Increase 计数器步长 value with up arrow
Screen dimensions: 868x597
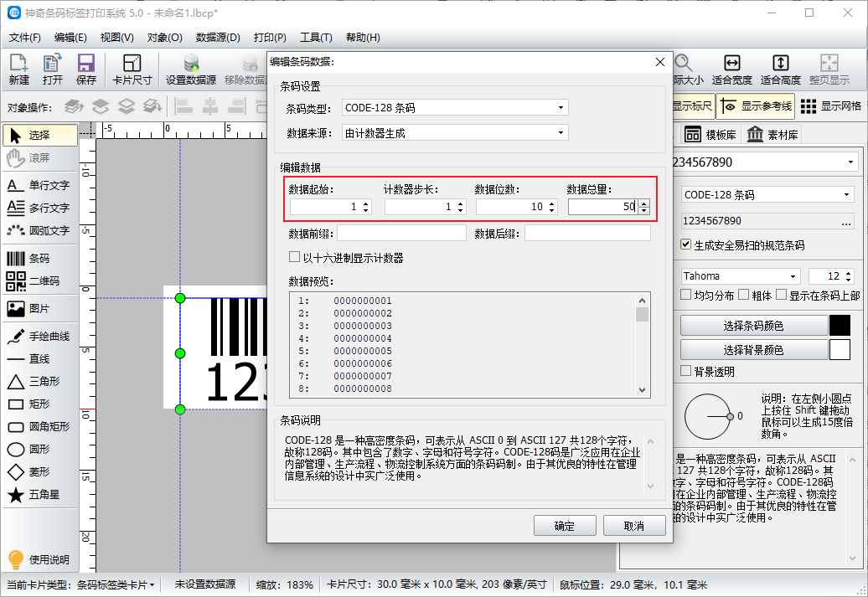click(461, 203)
